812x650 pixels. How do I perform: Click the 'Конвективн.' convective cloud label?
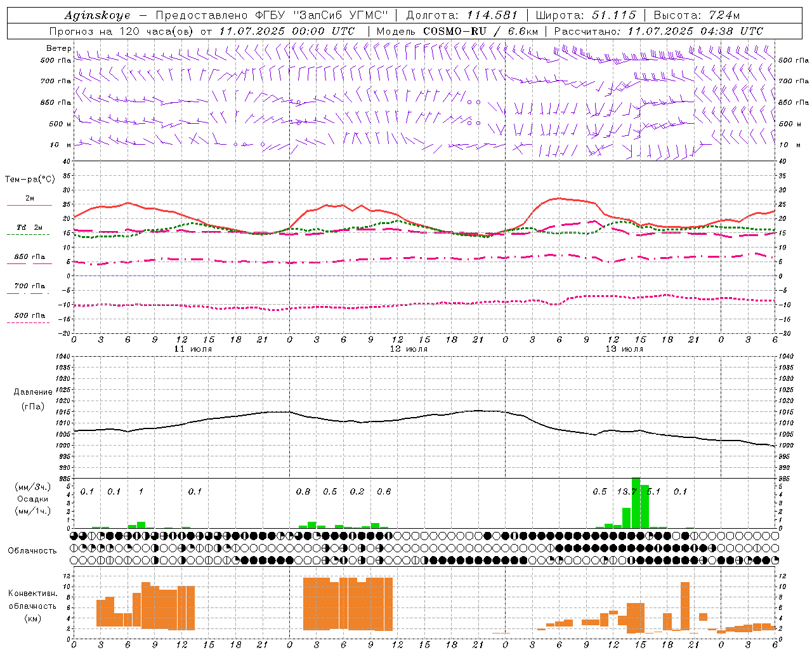click(33, 594)
